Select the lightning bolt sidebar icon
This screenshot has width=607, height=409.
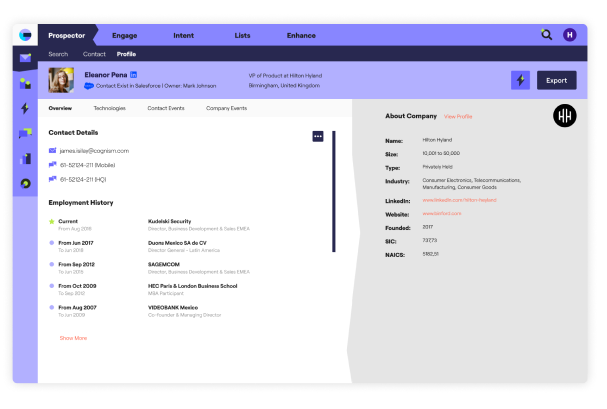pyautogui.click(x=25, y=108)
